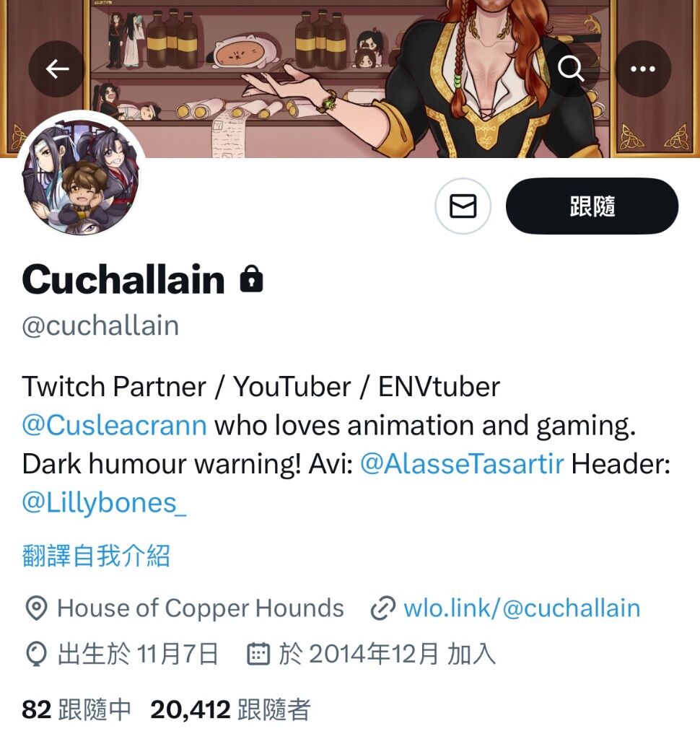Click the @cuchallain handle text
This screenshot has width=700, height=739.
[100, 325]
